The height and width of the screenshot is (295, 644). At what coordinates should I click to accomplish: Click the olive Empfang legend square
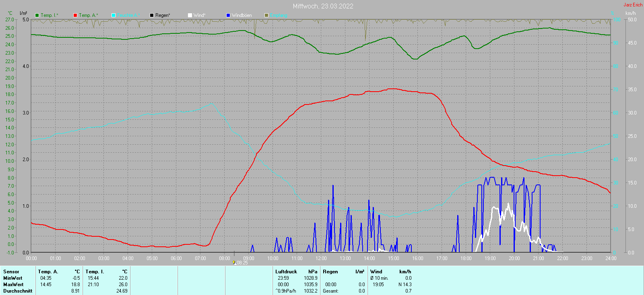pos(266,15)
